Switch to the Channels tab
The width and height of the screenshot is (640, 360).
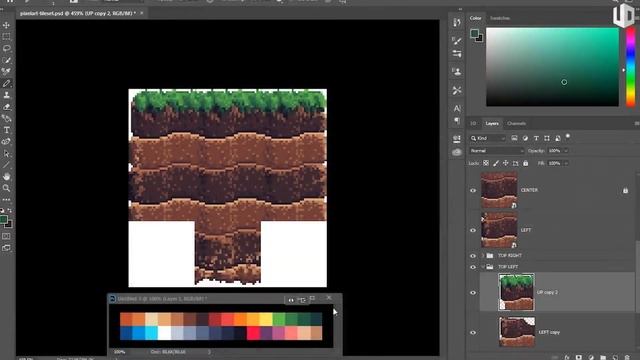pyautogui.click(x=516, y=123)
